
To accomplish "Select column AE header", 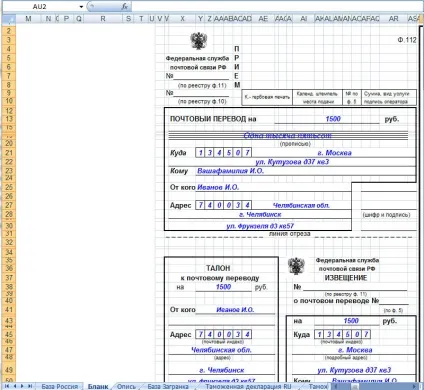I will (x=263, y=19).
